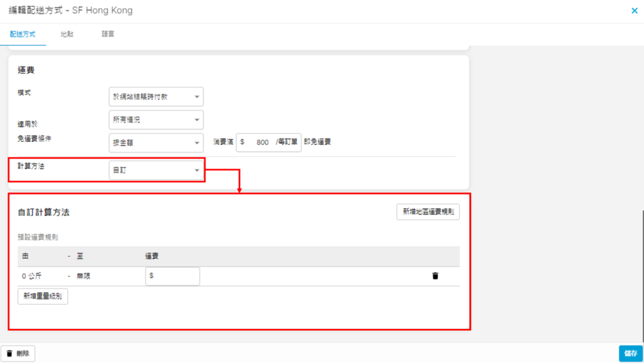Switch to the 配送方式 tab
644x363 pixels.
(x=23, y=34)
